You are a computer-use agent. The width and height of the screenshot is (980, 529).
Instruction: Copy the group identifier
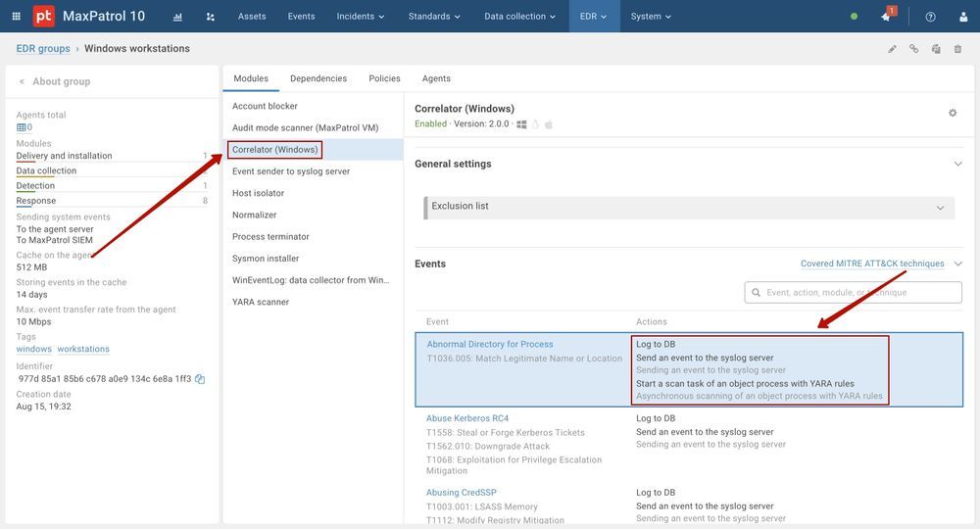(x=200, y=378)
